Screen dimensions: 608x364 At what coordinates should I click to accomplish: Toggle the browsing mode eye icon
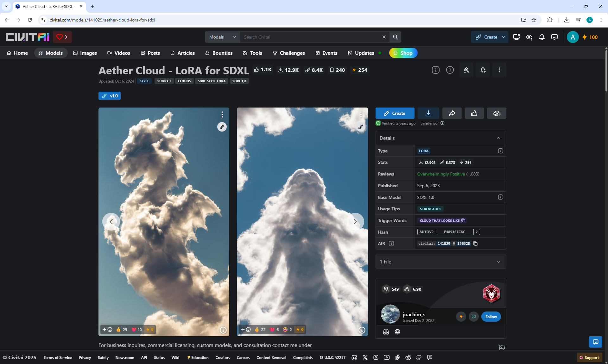[x=529, y=37]
